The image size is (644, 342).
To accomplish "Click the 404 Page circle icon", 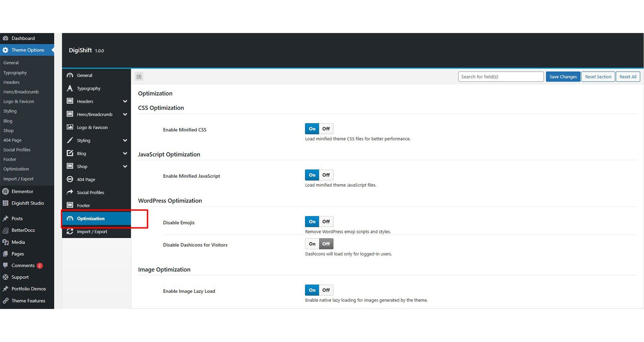I will pyautogui.click(x=70, y=179).
